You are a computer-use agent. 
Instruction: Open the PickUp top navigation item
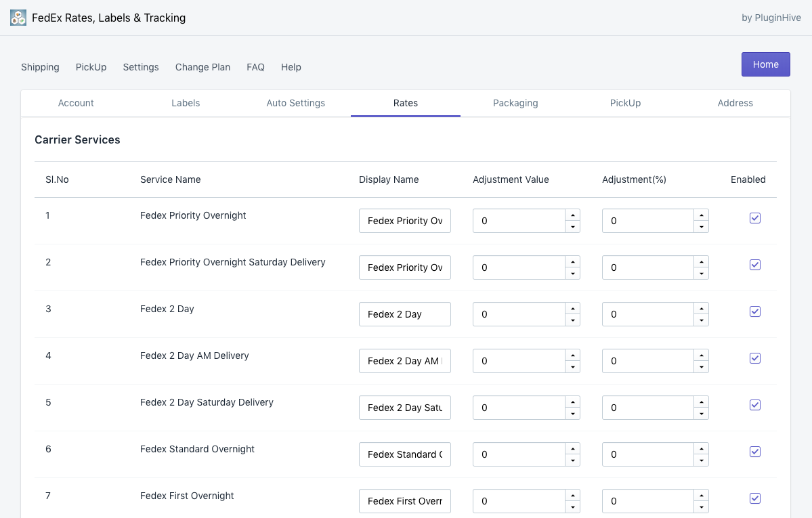coord(91,67)
